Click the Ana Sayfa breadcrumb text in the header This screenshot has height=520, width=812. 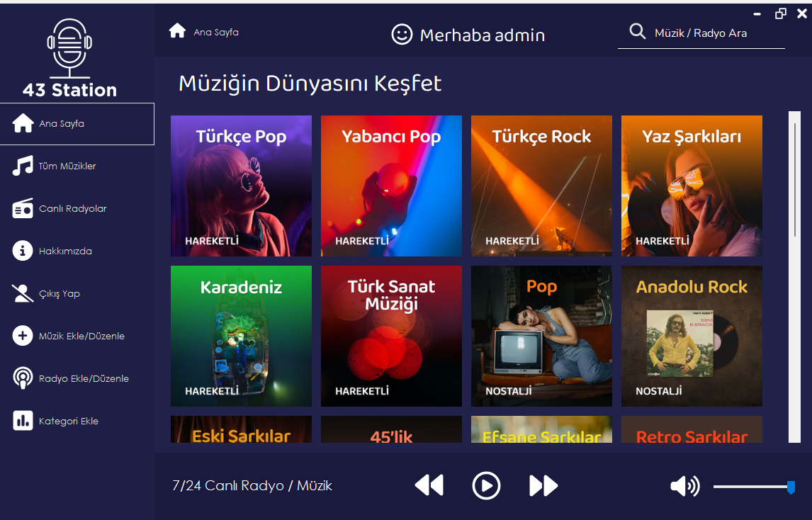point(216,32)
